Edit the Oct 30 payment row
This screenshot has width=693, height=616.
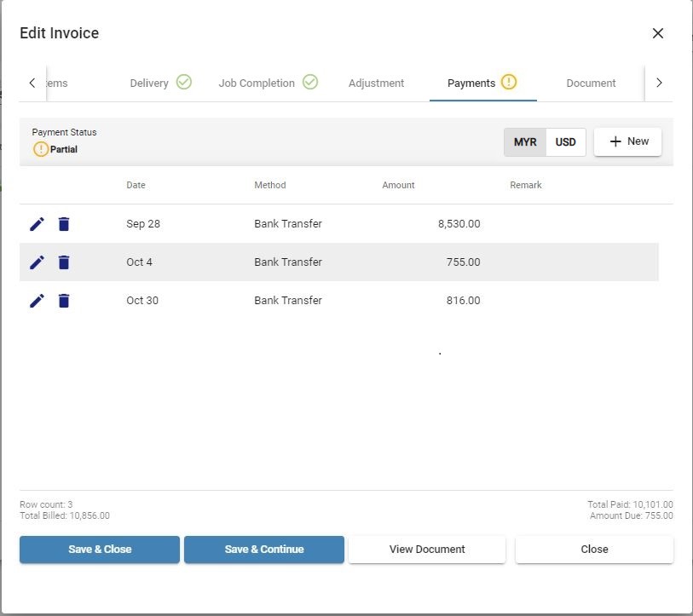[x=37, y=301]
